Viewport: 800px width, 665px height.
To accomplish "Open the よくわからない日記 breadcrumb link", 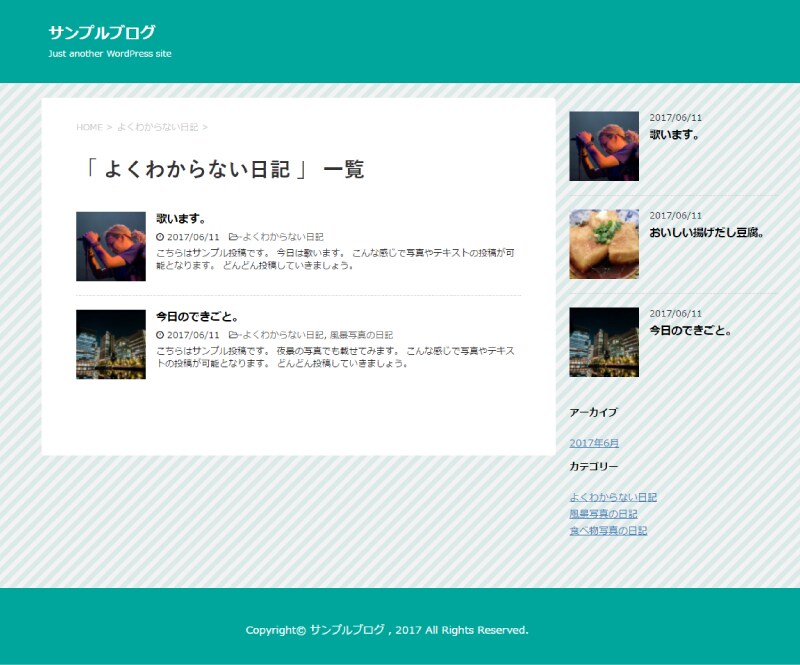I will coord(158,127).
